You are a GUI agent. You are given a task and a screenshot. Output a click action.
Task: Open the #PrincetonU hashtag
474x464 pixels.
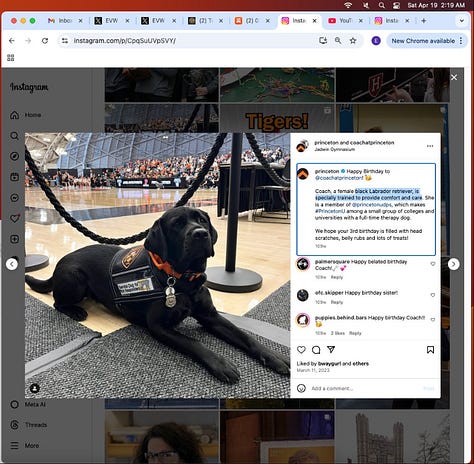tap(330, 211)
